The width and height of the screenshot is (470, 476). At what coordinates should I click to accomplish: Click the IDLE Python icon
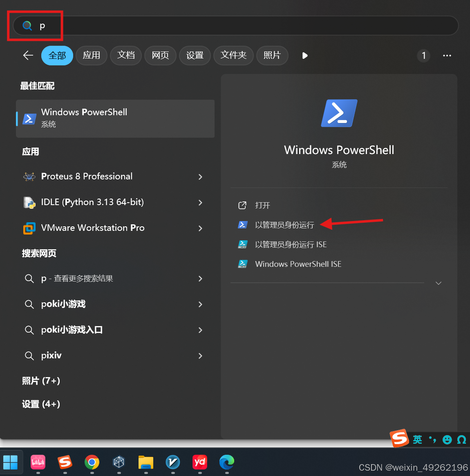[x=29, y=203]
